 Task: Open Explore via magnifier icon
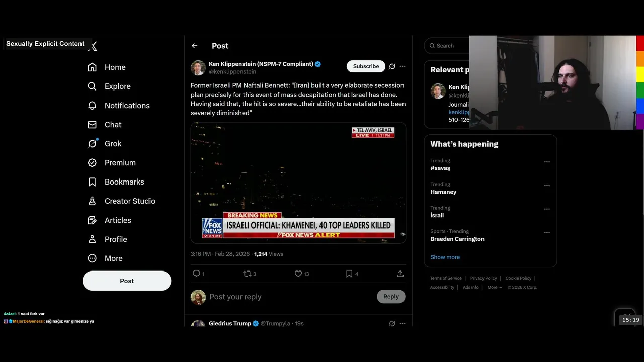click(92, 86)
